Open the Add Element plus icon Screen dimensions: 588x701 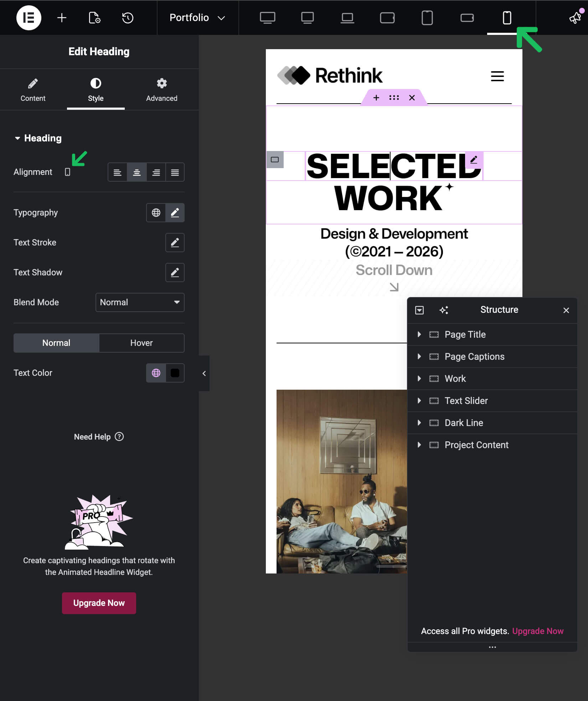click(62, 18)
